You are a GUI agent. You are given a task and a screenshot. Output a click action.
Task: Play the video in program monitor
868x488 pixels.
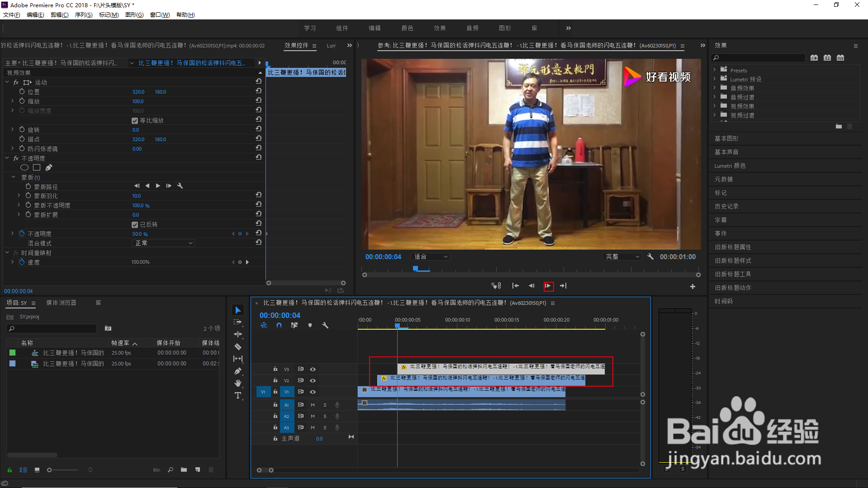pyautogui.click(x=548, y=286)
